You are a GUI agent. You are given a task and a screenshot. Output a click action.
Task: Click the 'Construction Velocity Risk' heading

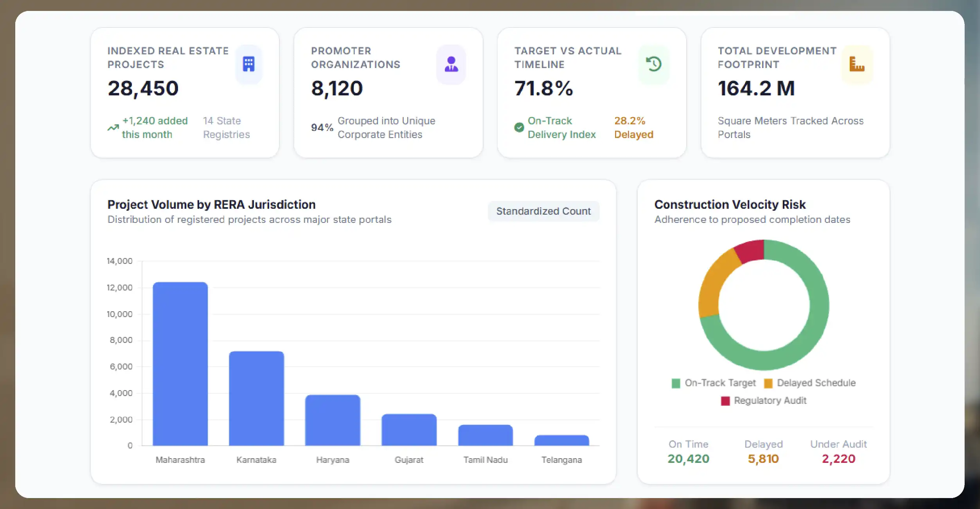[x=730, y=204]
